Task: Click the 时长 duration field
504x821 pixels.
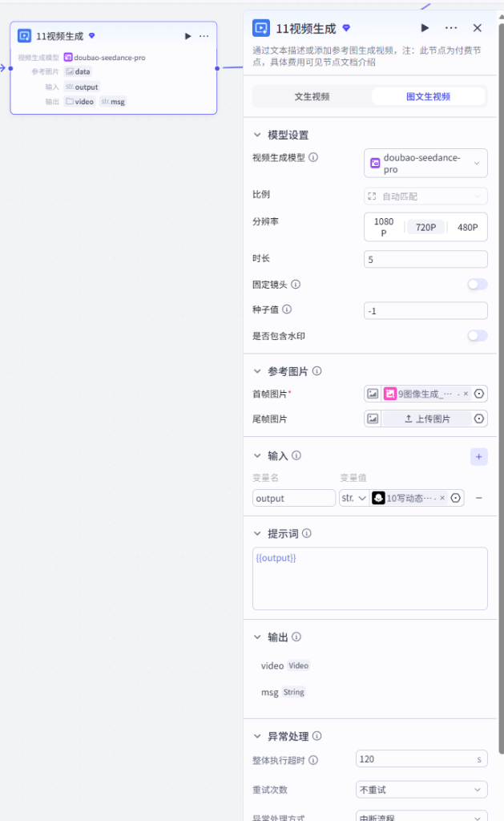Action: (425, 259)
